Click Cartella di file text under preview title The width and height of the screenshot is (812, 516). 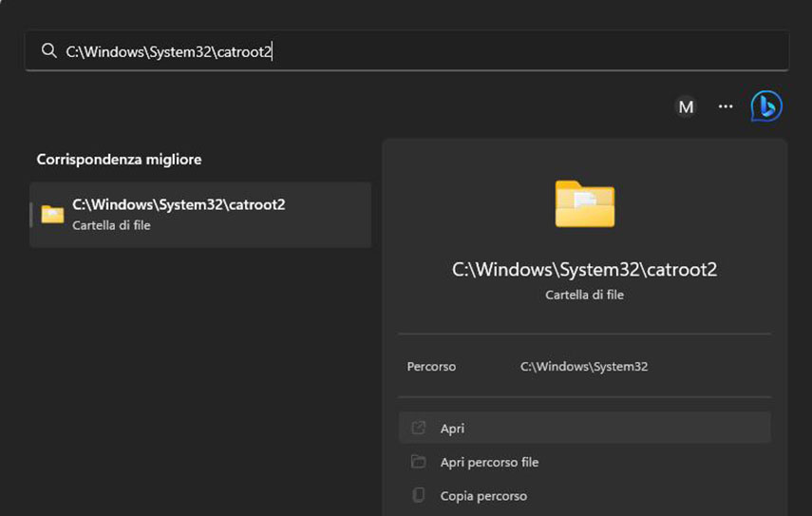tap(584, 296)
